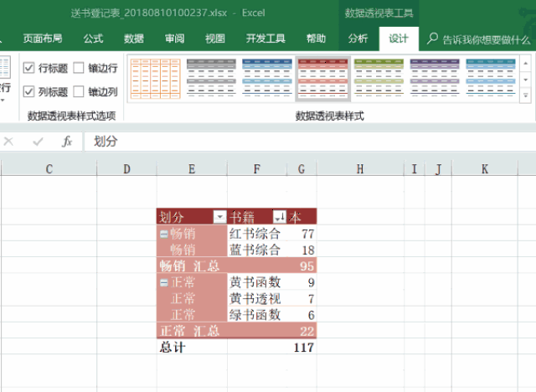Screen dimensions: 536x392
Task: Apply the gray banded pivot table style
Action: pos(211,79)
